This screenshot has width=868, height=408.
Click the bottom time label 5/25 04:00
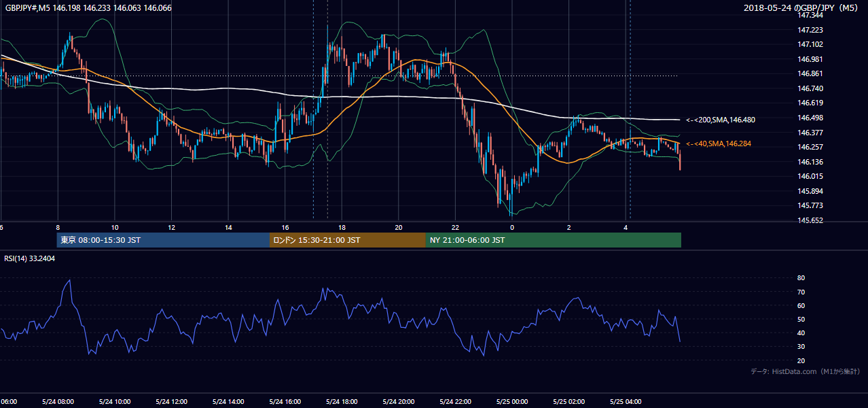click(626, 401)
